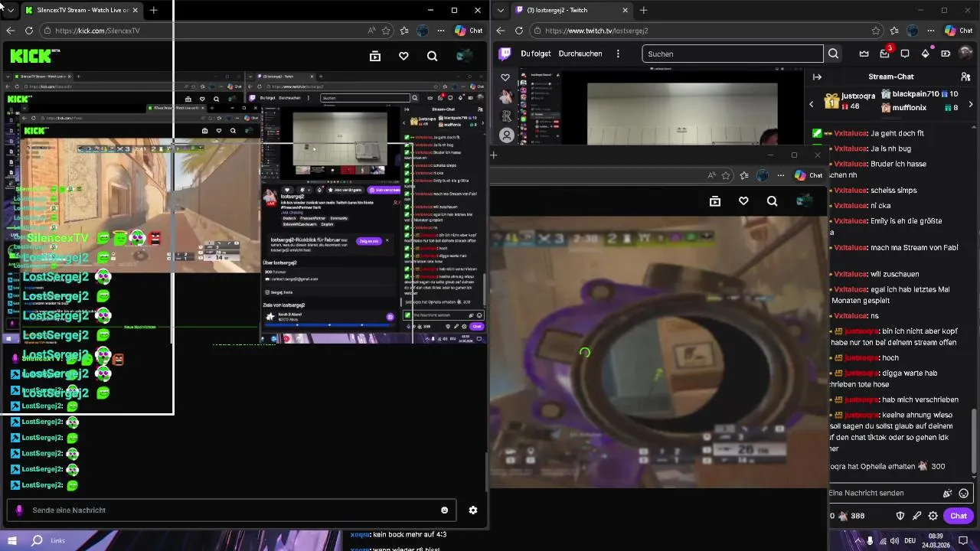Click the mufflonix gifter name
The width and height of the screenshot is (980, 551).
[909, 108]
